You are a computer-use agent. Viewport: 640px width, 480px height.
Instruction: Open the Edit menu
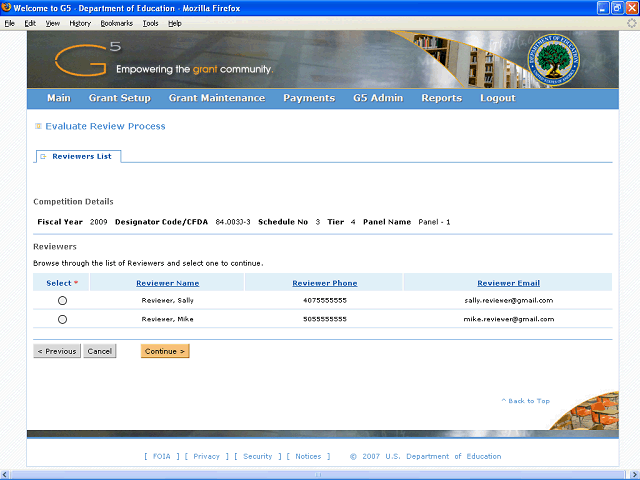[30, 23]
